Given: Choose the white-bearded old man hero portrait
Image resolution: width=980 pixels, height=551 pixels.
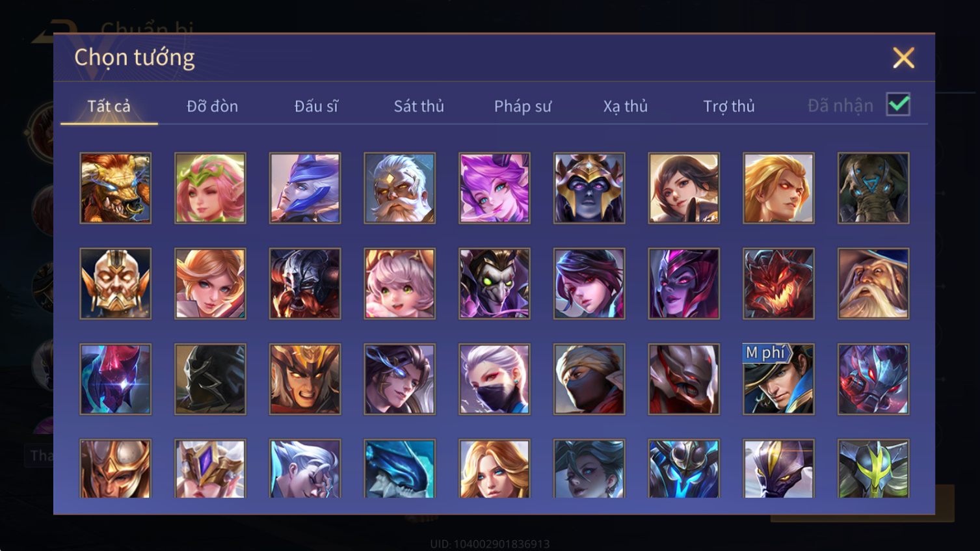Looking at the screenshot, I should click(x=399, y=188).
